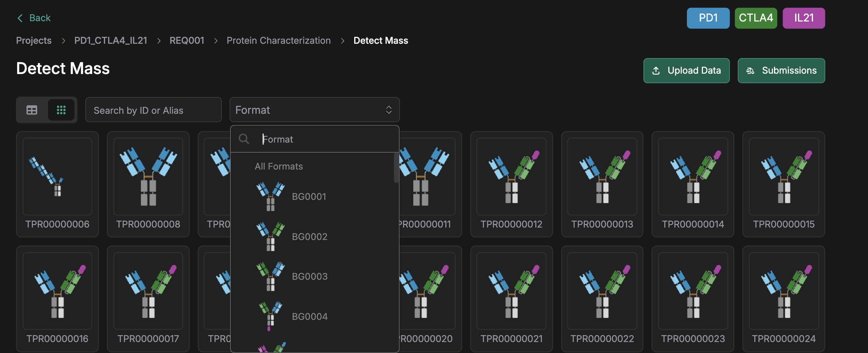Click the purple IL21 tag

pyautogui.click(x=804, y=18)
